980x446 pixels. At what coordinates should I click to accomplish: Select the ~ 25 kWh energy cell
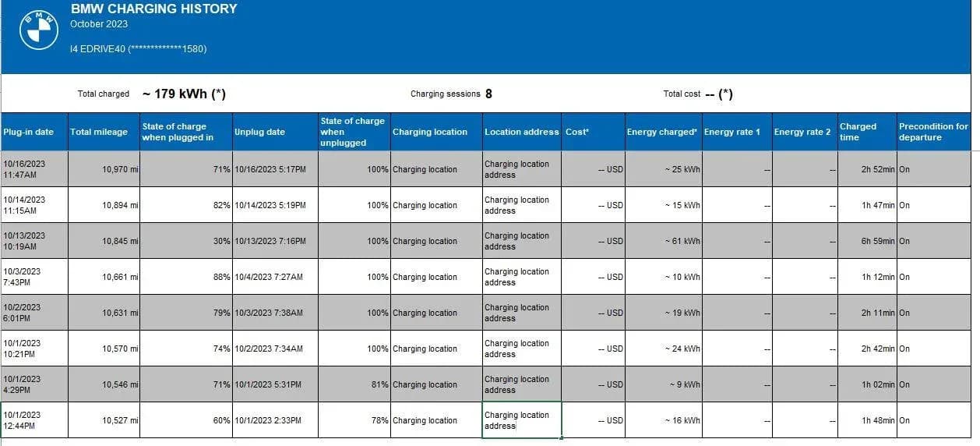tap(664, 169)
